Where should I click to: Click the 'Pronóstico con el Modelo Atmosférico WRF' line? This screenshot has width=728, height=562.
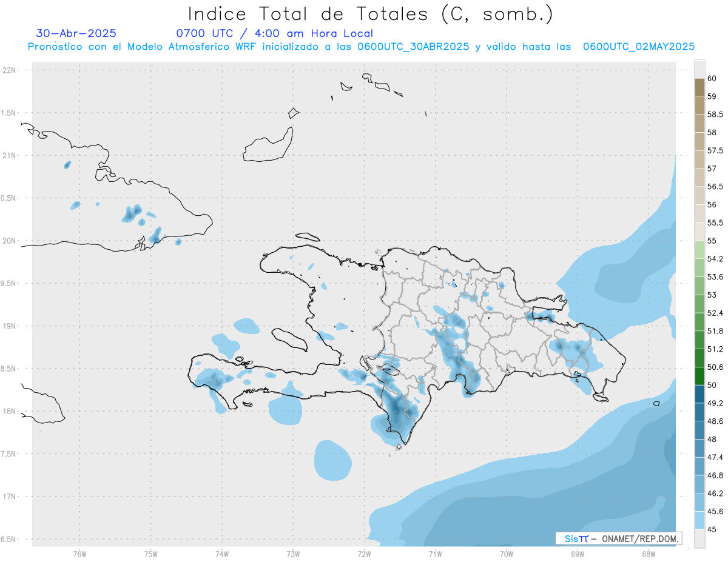pyautogui.click(x=361, y=47)
